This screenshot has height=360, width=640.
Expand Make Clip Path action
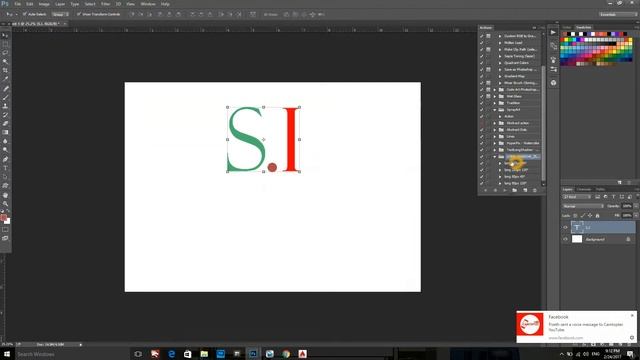(500, 49)
